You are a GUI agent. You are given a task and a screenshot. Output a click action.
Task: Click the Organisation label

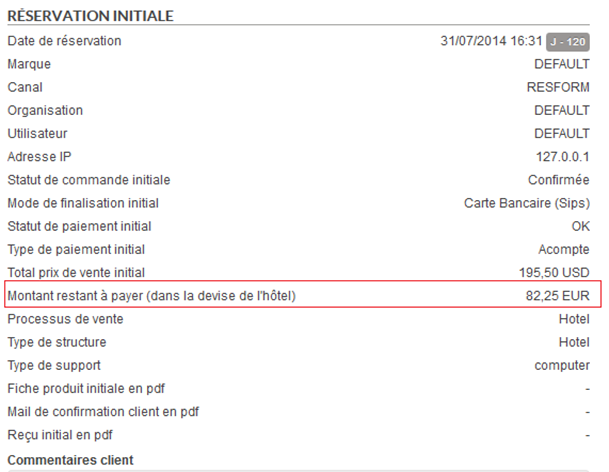(45, 110)
